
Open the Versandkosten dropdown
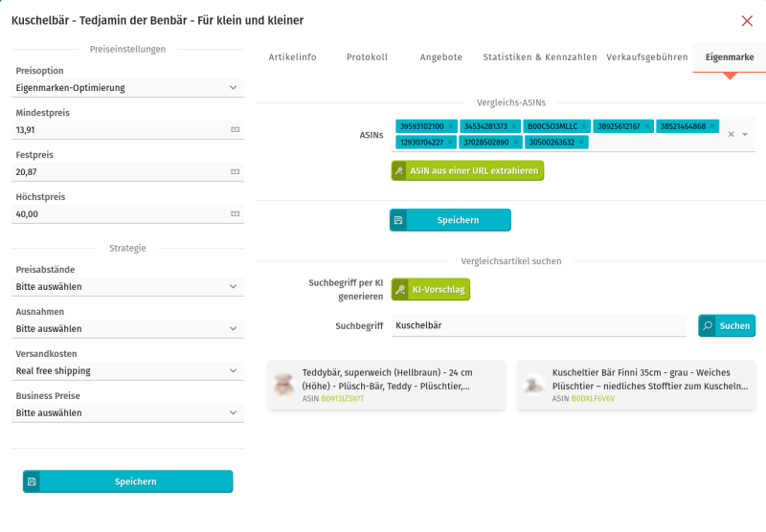pyautogui.click(x=127, y=370)
